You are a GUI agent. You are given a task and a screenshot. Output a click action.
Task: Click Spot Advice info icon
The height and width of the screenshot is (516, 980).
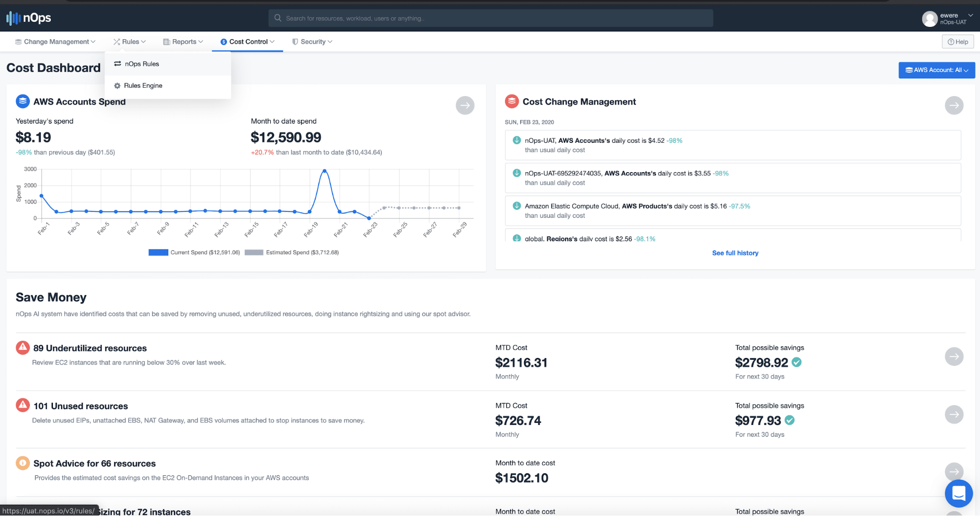pos(23,463)
